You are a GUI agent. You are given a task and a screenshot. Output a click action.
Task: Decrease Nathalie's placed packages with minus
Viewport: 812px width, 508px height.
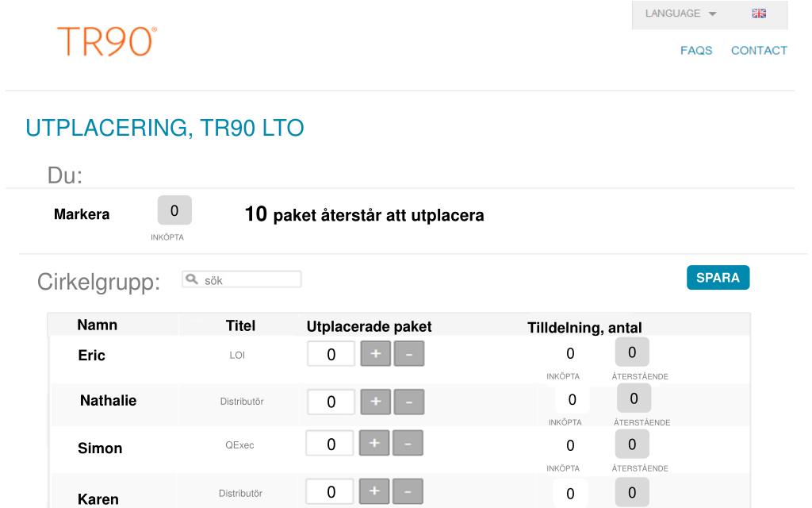coord(408,402)
